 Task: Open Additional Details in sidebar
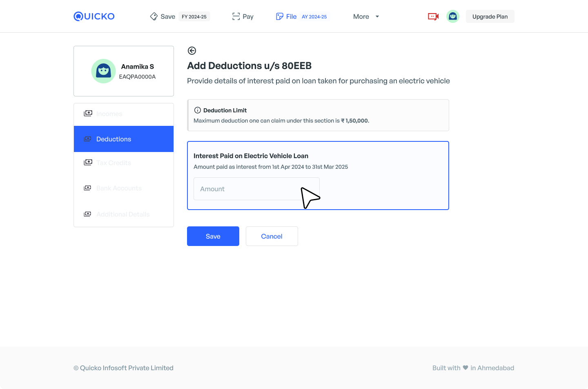click(x=123, y=214)
